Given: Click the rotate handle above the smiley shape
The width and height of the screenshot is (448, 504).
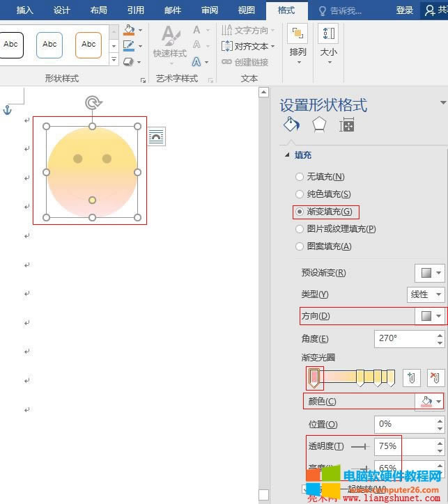Looking at the screenshot, I should (x=92, y=104).
